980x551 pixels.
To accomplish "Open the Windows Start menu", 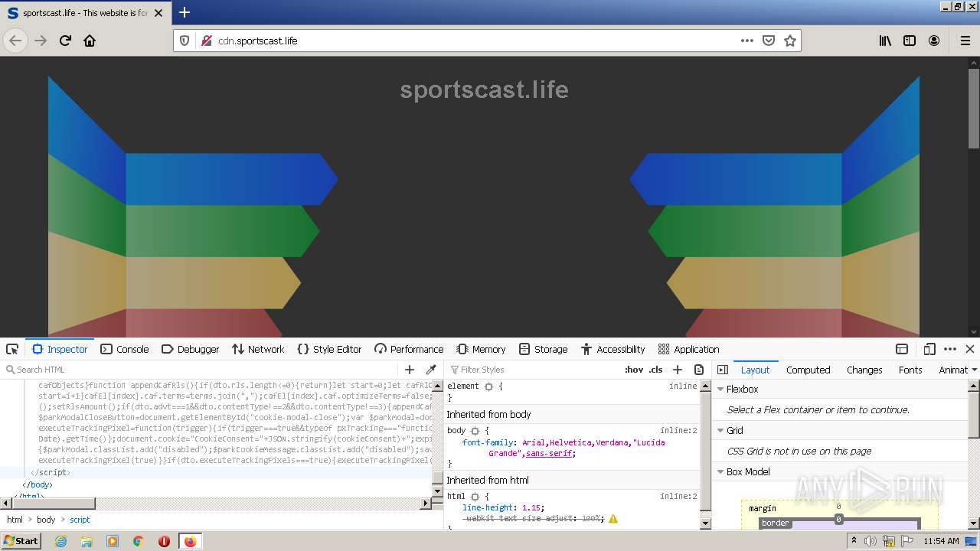I will (x=21, y=540).
